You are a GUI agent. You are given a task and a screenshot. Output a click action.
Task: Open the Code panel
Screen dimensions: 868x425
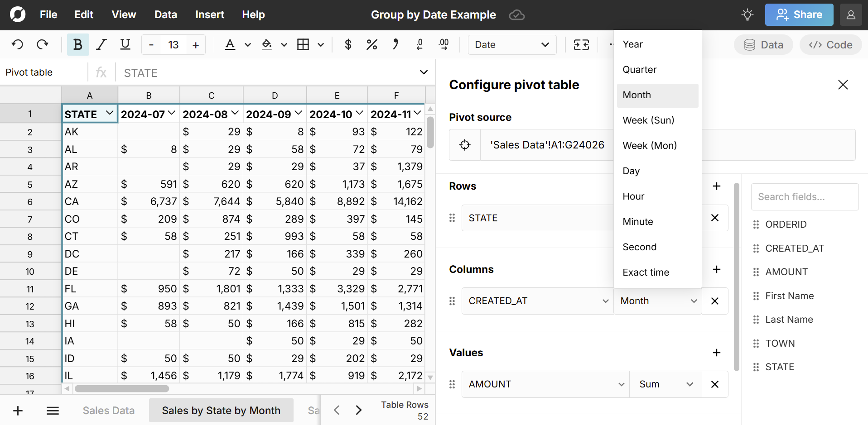tap(830, 44)
